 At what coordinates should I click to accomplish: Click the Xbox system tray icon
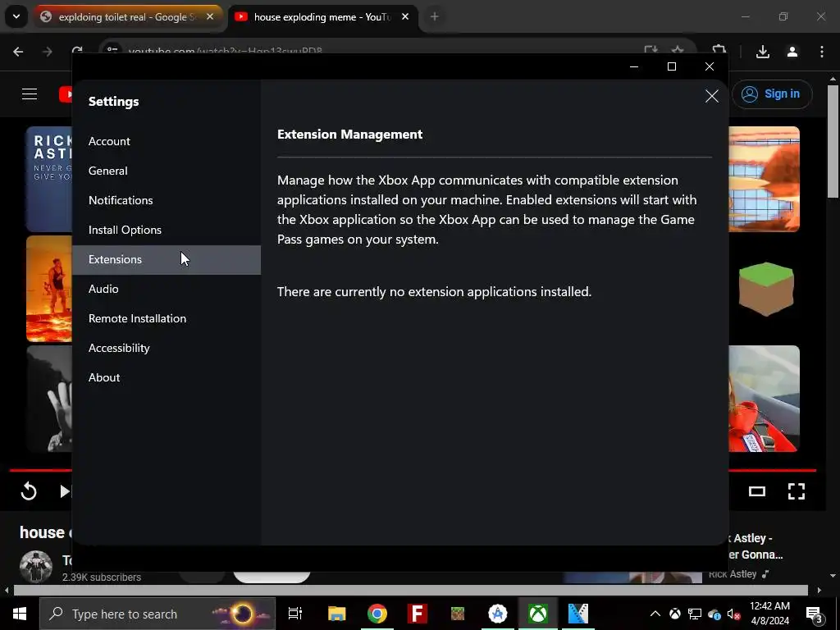click(x=675, y=614)
